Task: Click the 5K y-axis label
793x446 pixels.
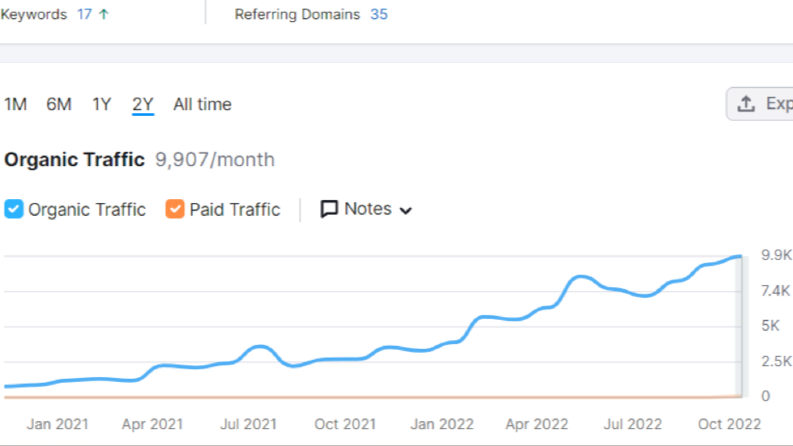Action: (x=770, y=326)
